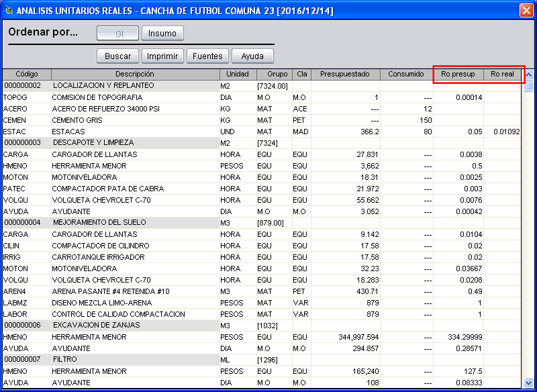Open Ayuda help
This screenshot has width=537, height=392.
[252, 56]
